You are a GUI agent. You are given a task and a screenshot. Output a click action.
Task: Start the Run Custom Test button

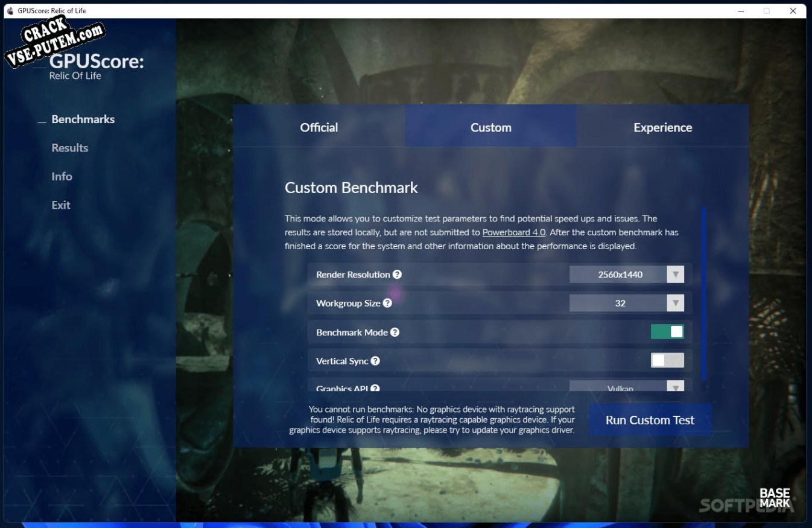tap(650, 420)
